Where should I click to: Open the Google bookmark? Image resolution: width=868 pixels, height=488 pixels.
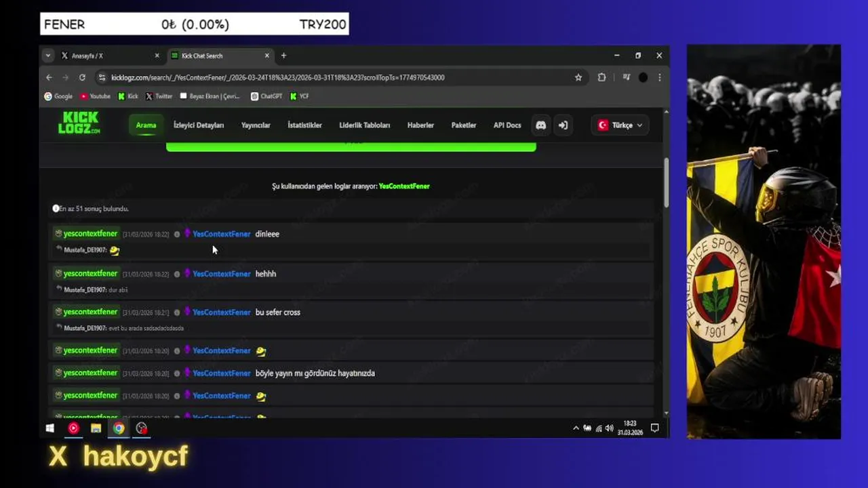coord(58,96)
